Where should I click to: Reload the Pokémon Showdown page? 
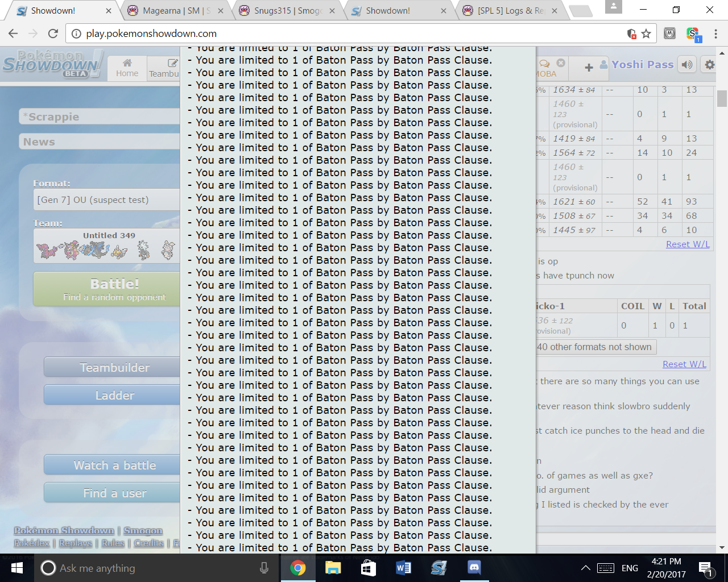(53, 34)
